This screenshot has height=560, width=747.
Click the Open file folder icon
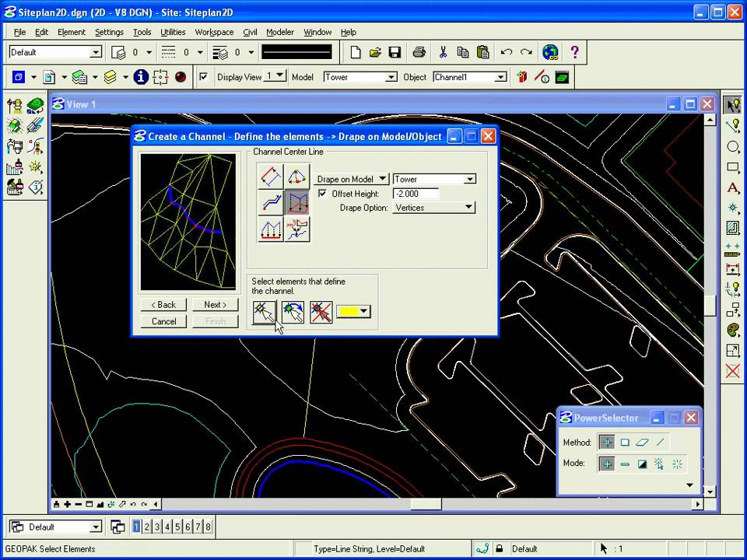(375, 52)
